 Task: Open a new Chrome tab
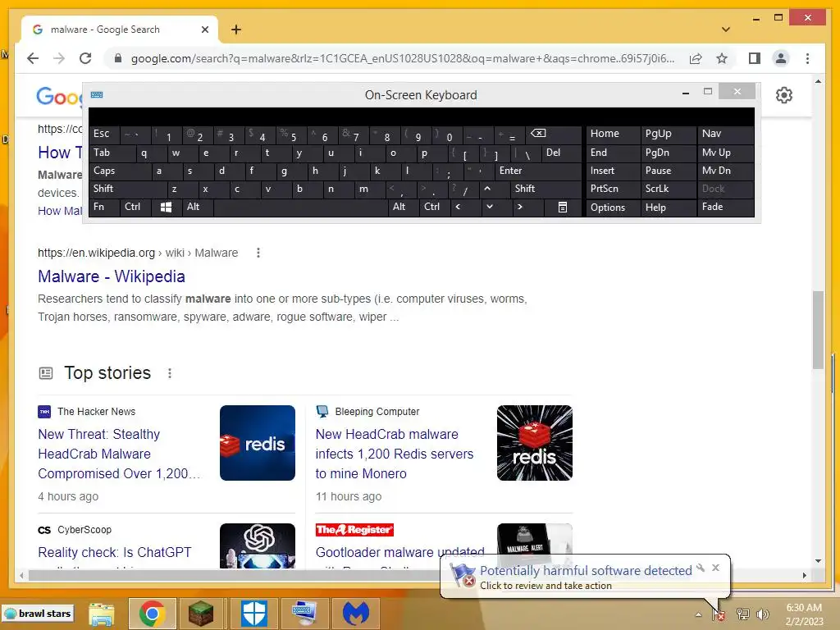236,30
